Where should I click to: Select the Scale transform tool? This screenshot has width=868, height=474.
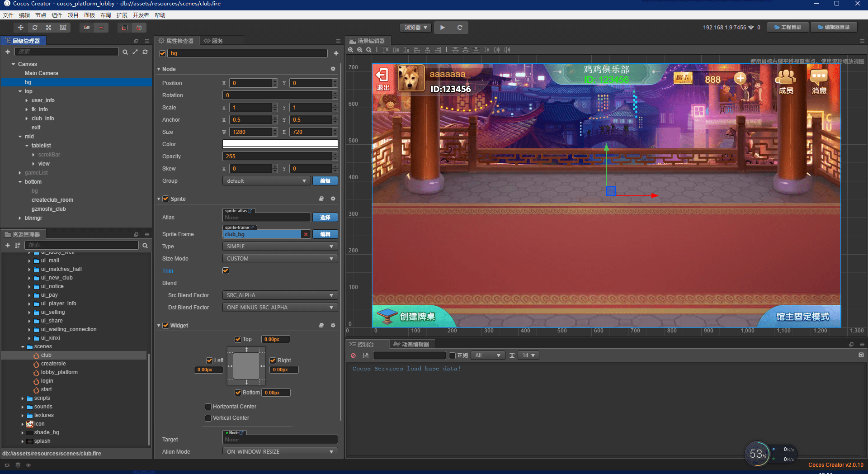(49, 28)
